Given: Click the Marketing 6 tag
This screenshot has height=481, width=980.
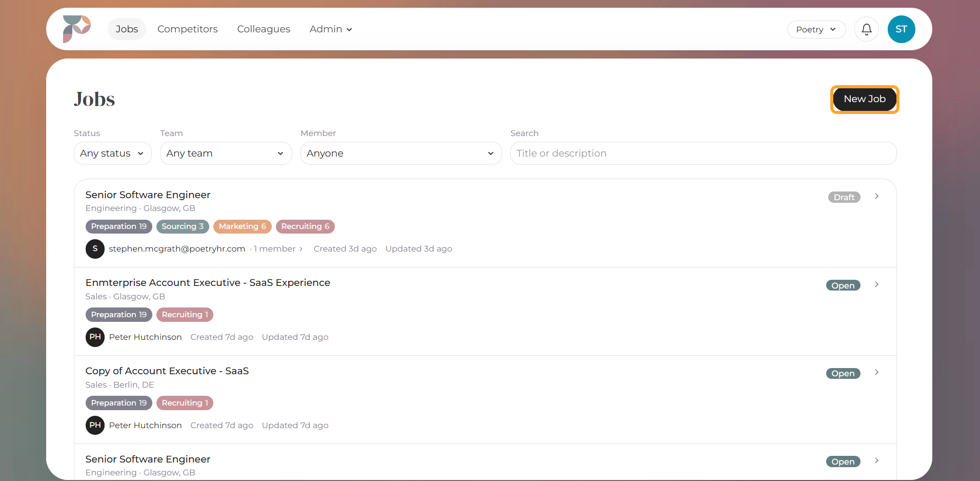Looking at the screenshot, I should (242, 226).
